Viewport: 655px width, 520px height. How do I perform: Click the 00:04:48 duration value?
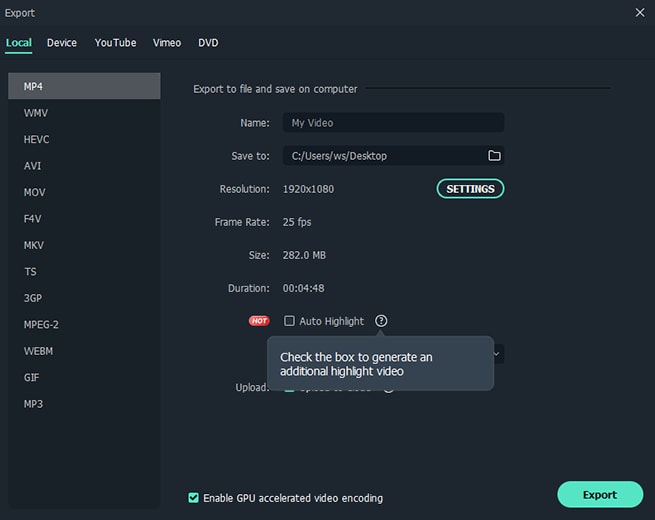click(x=303, y=288)
